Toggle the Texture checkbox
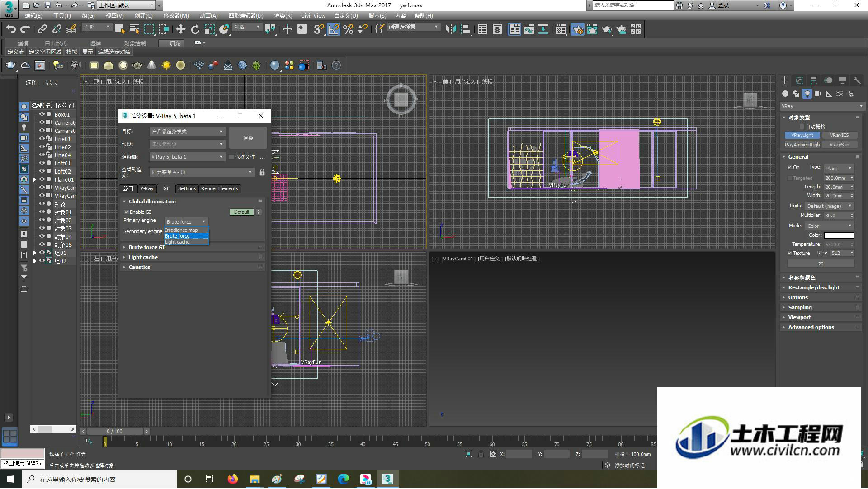Image resolution: width=868 pixels, height=489 pixels. 790,253
